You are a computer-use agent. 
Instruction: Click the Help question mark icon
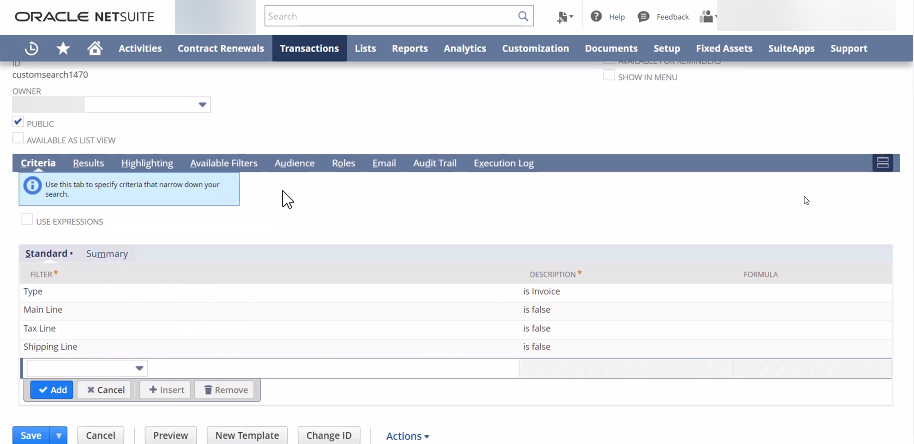pos(596,16)
